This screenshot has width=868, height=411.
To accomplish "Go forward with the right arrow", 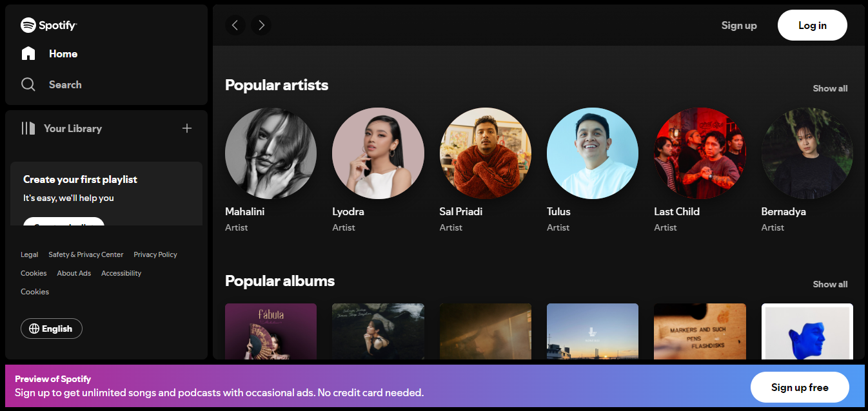I will 261,25.
